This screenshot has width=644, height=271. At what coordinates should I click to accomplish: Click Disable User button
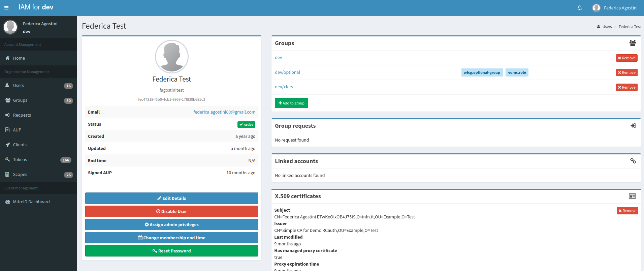tap(171, 211)
